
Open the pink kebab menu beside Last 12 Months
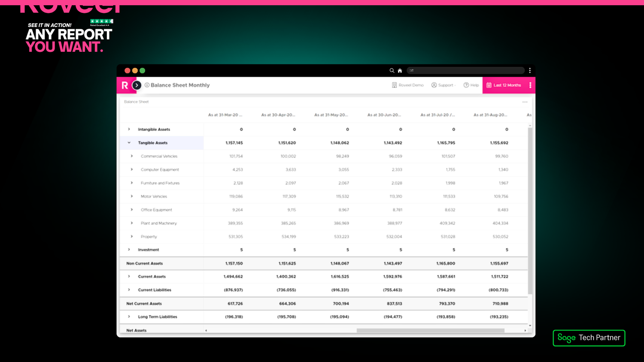[x=530, y=85]
